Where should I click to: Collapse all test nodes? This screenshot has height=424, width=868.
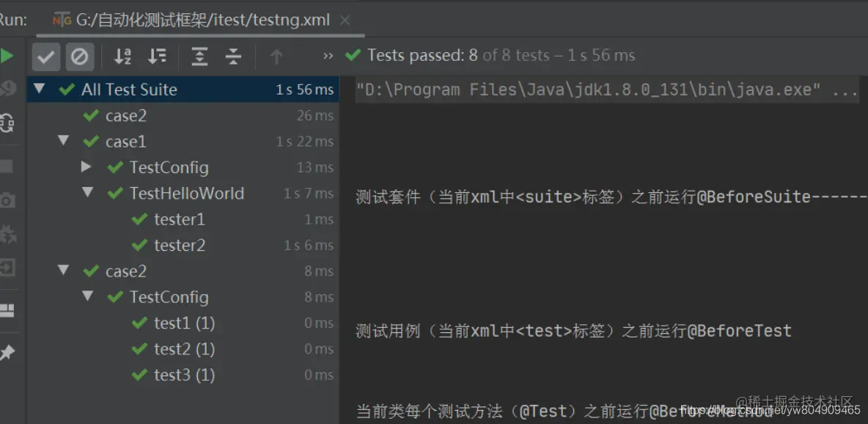(234, 56)
